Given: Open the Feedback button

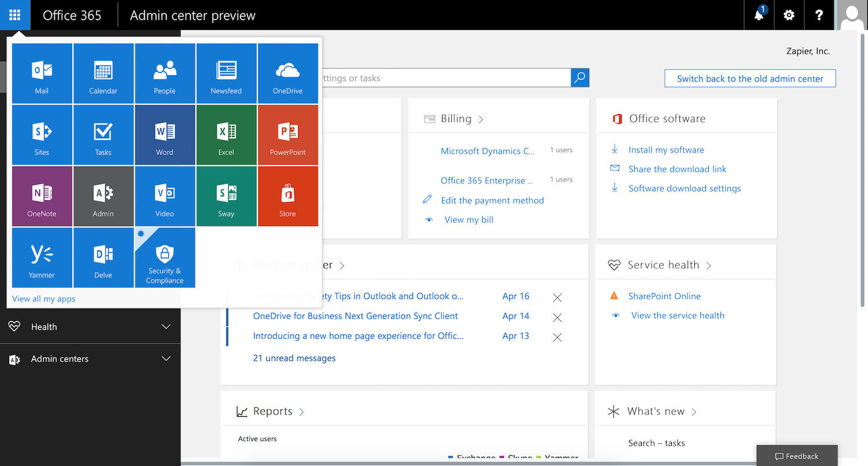Looking at the screenshot, I should click(797, 456).
